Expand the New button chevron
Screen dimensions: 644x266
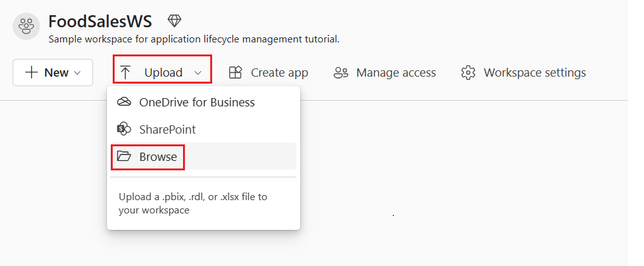(x=78, y=73)
